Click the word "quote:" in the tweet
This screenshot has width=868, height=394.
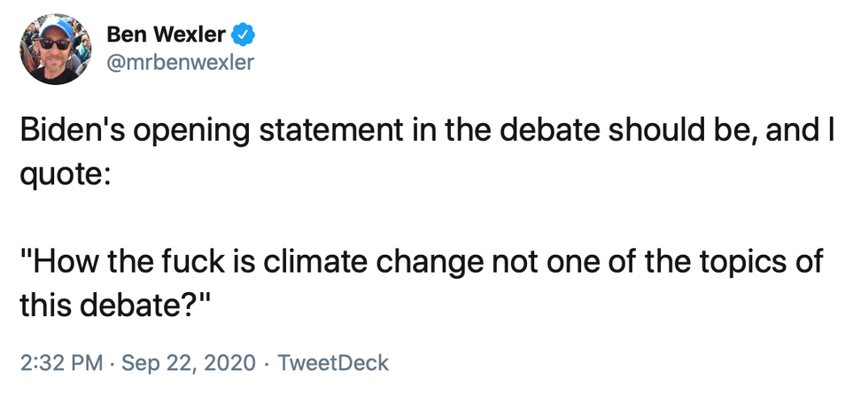[x=64, y=173]
